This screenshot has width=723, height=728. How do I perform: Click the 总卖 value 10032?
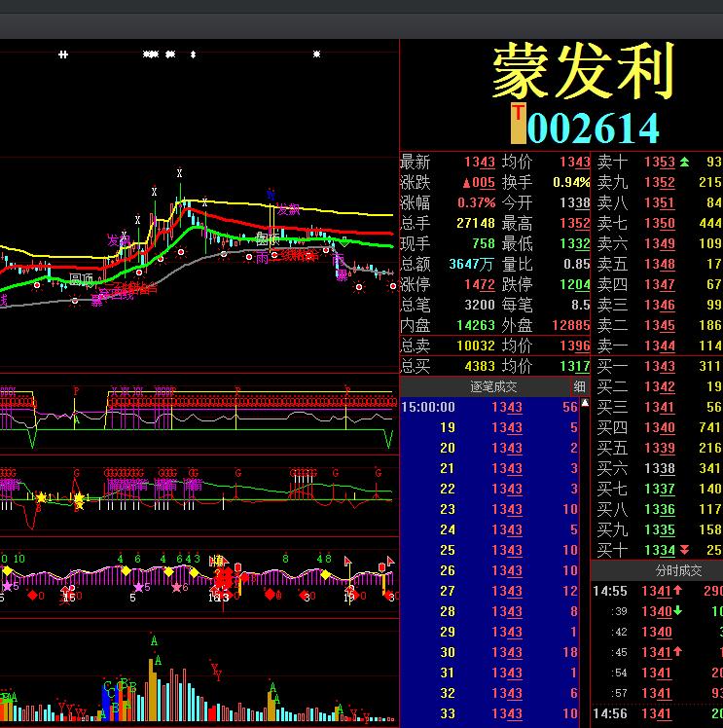click(476, 346)
